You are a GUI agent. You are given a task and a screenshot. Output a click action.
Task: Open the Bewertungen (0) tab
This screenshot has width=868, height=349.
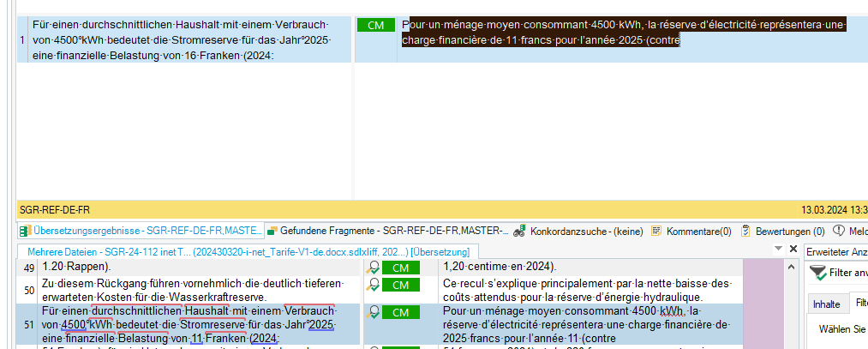(782, 231)
